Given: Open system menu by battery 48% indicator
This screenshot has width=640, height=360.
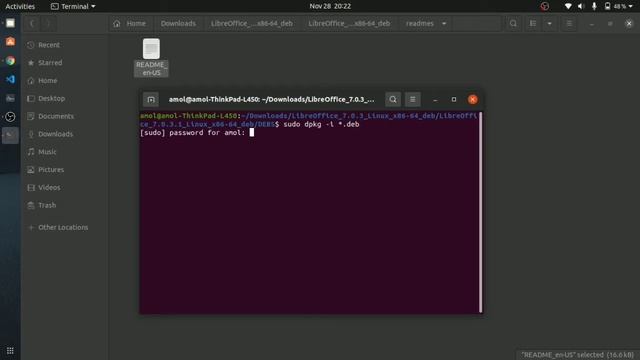Looking at the screenshot, I should 618,6.
